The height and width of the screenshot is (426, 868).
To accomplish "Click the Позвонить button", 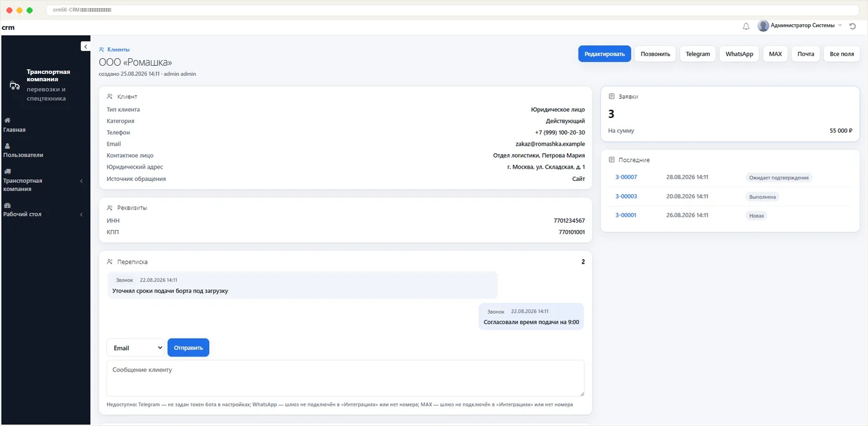I will 655,54.
